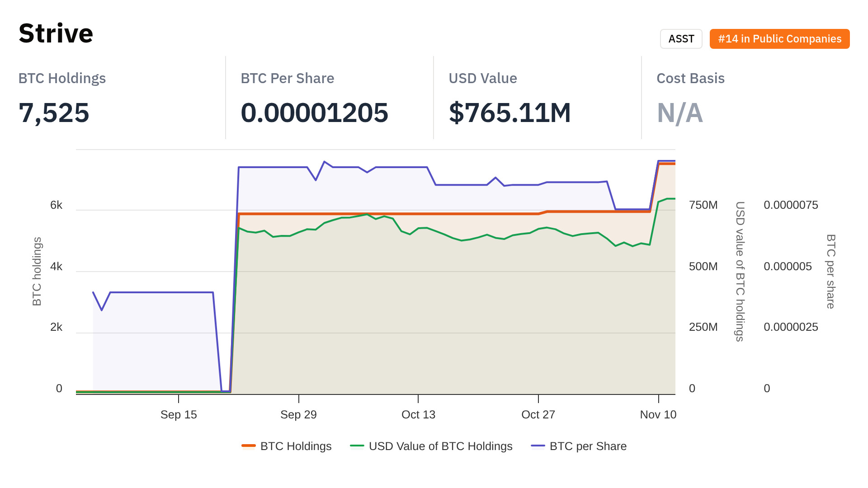The image size is (868, 488).
Task: Click the Strive company title
Action: tap(56, 33)
